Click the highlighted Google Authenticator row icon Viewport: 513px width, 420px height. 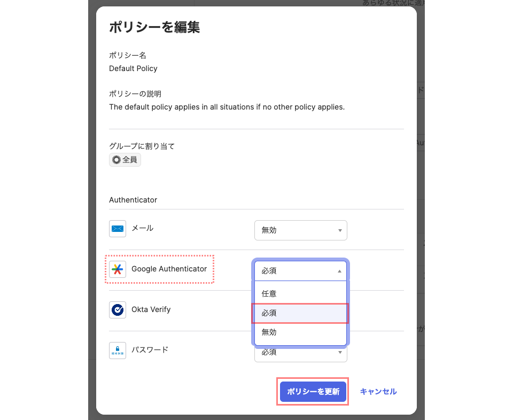(117, 269)
